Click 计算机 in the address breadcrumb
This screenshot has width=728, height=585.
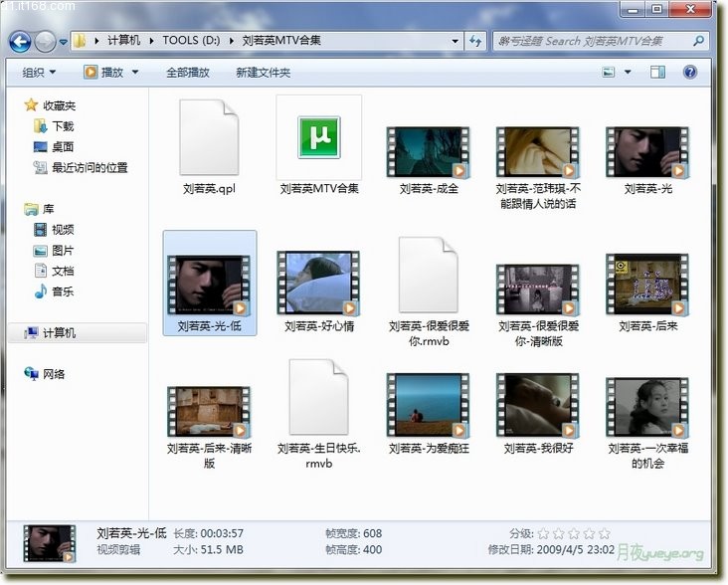point(123,41)
